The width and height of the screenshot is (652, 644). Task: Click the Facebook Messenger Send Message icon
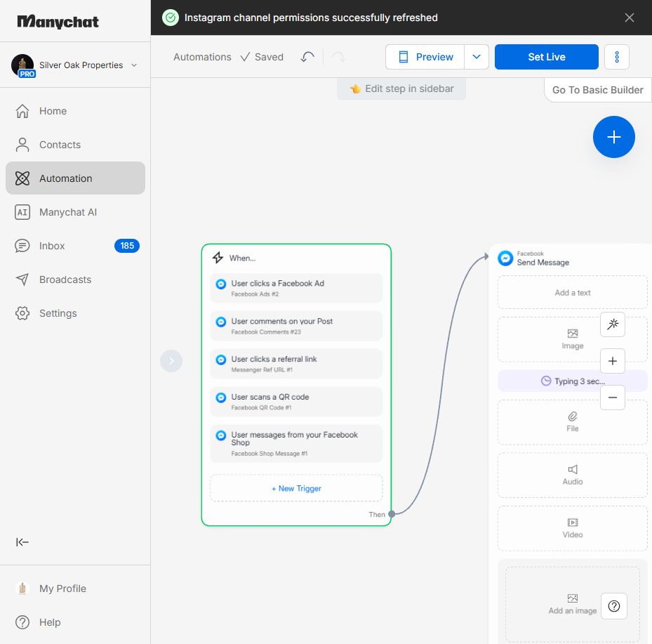coord(505,258)
